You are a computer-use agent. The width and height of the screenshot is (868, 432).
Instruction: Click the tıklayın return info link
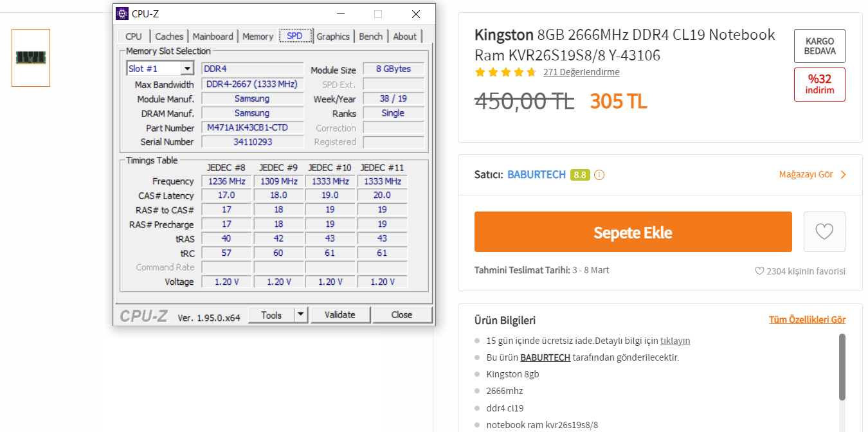coord(675,341)
